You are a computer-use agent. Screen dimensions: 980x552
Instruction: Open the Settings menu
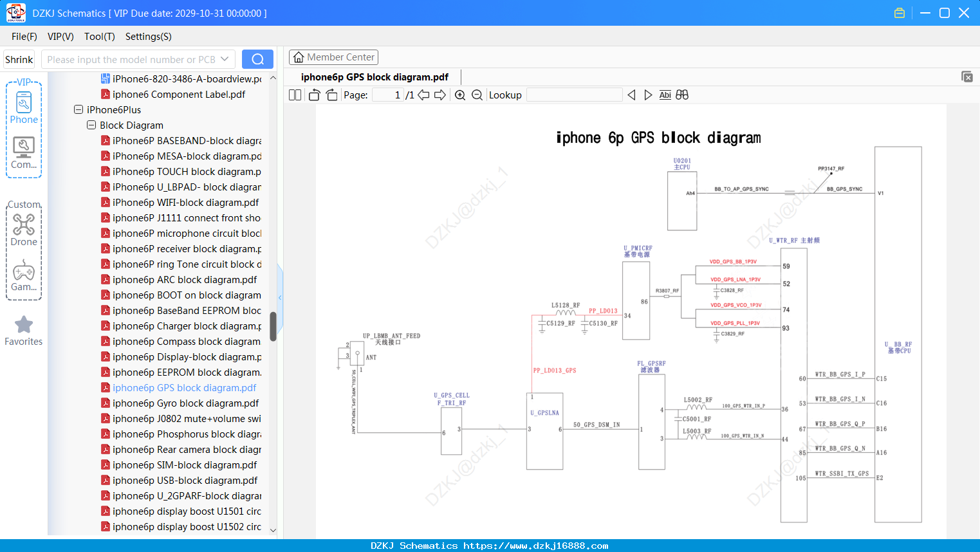(x=148, y=37)
